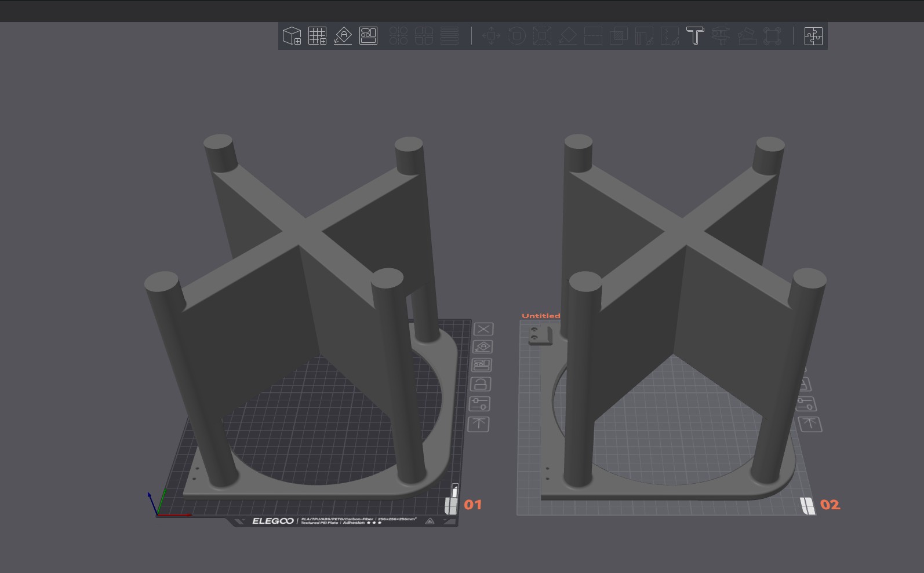924x573 pixels.
Task: Remove plate 01 with X icon
Action: pos(483,329)
